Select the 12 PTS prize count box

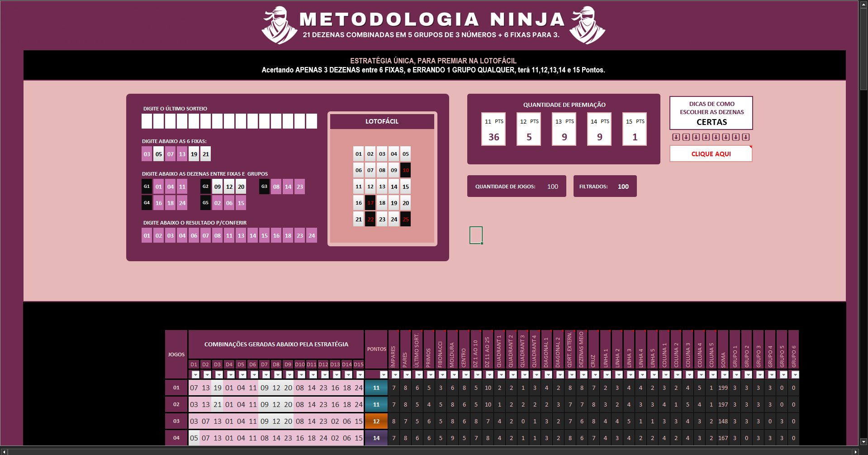[529, 129]
